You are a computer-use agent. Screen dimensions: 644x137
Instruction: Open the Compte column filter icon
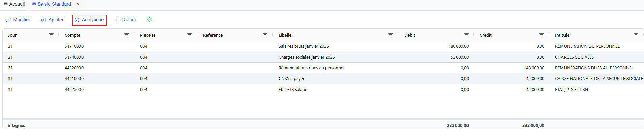pyautogui.click(x=127, y=35)
